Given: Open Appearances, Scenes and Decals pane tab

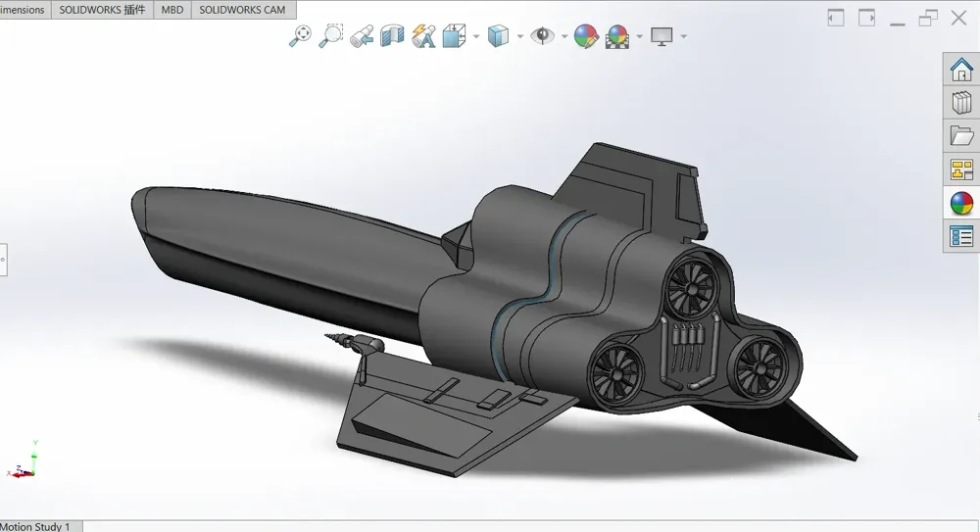Looking at the screenshot, I should pos(961,203).
